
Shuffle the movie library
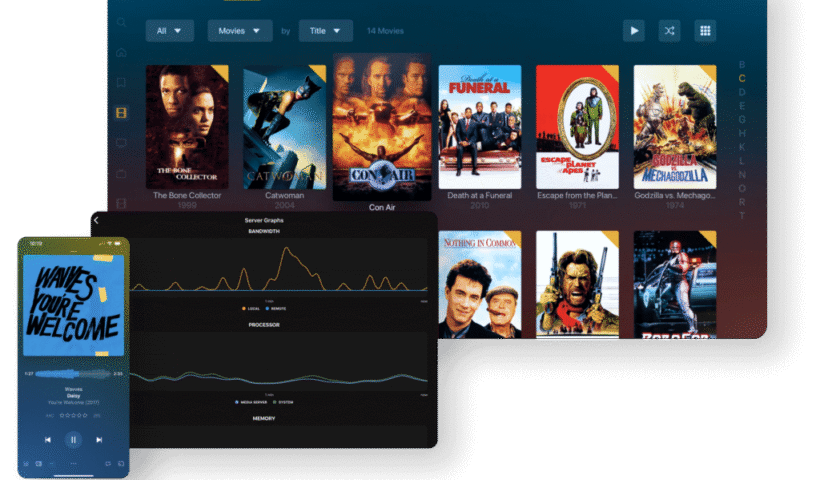tap(669, 31)
